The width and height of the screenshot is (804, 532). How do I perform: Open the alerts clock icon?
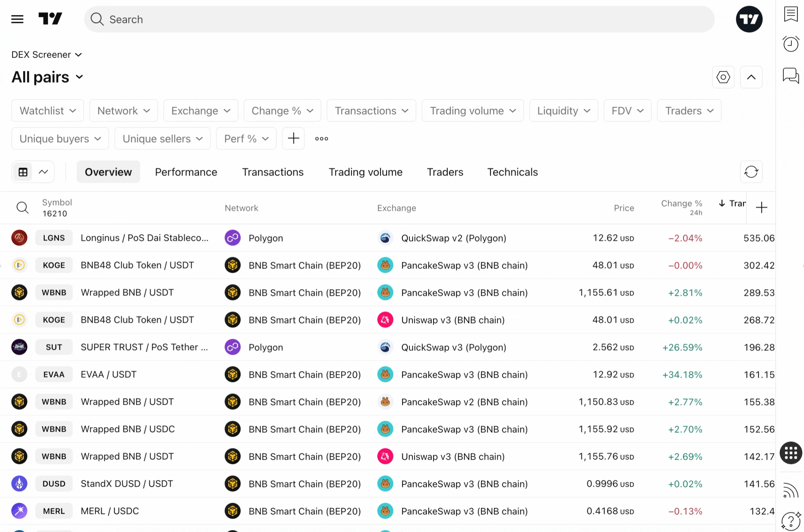pos(790,44)
